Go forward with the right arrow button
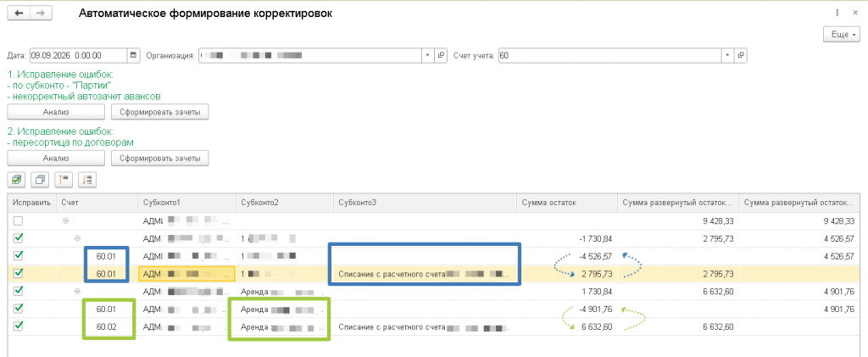Screen dimensions: 868x357 pyautogui.click(x=41, y=14)
